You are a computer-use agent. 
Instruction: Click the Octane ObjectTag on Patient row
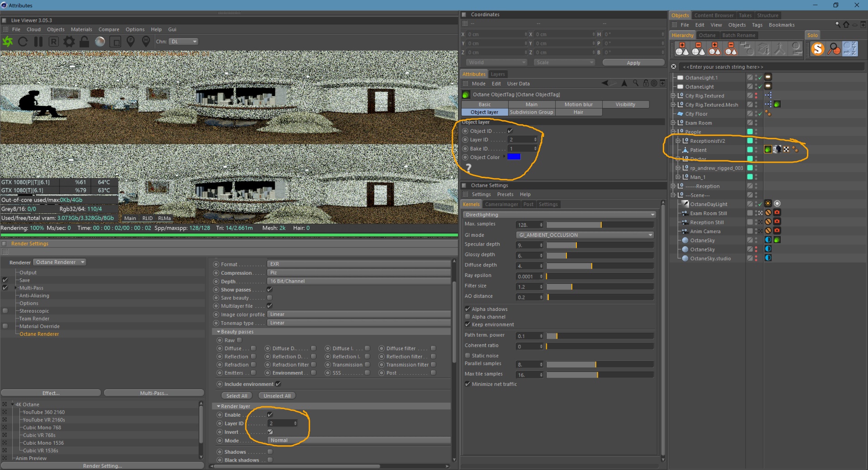click(x=768, y=150)
